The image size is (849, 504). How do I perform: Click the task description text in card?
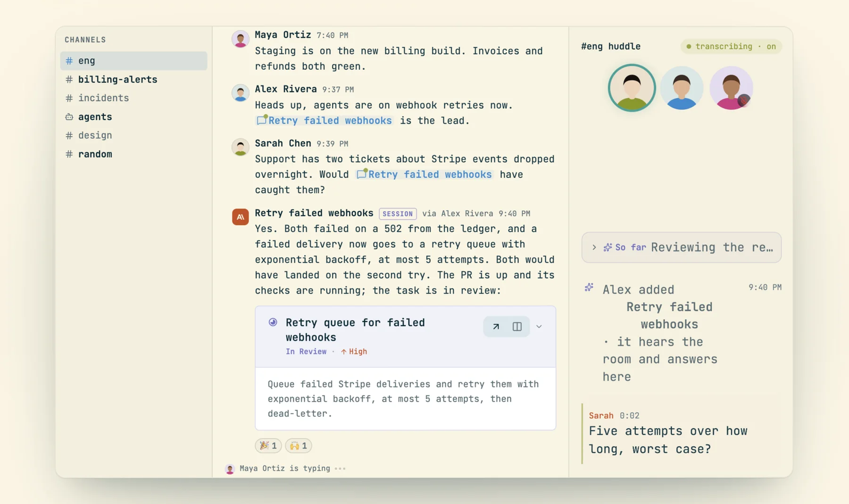[x=403, y=398]
